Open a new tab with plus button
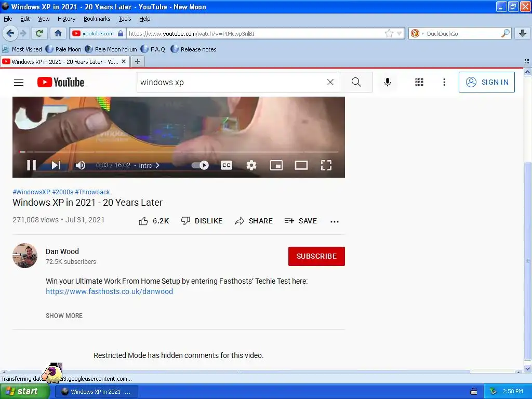The image size is (532, 399). [137, 61]
